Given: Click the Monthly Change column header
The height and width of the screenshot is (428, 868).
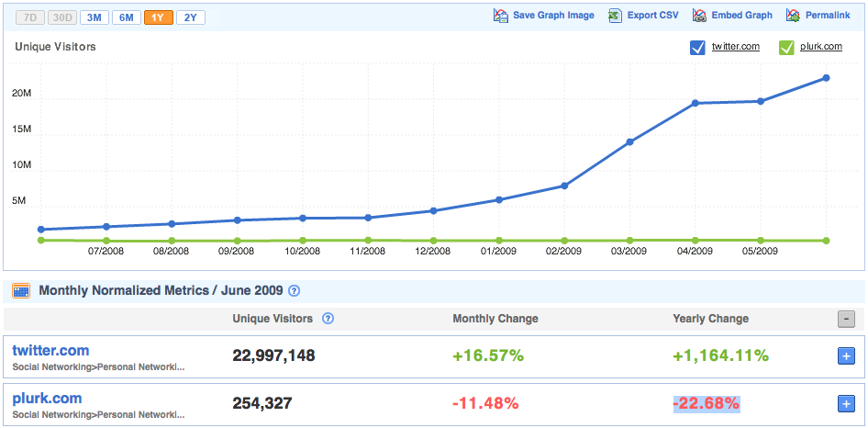Looking at the screenshot, I should coord(495,319).
